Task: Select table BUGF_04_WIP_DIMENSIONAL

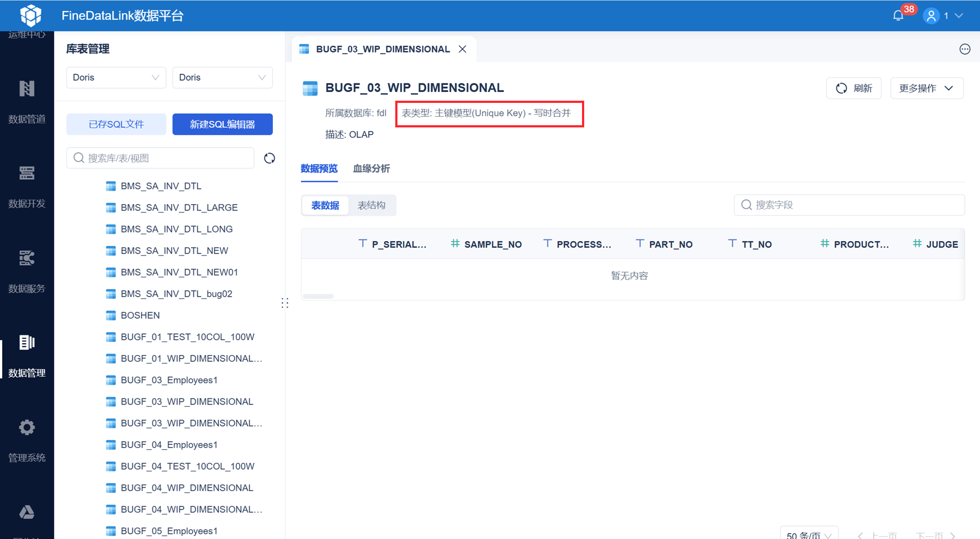Action: coord(187,488)
